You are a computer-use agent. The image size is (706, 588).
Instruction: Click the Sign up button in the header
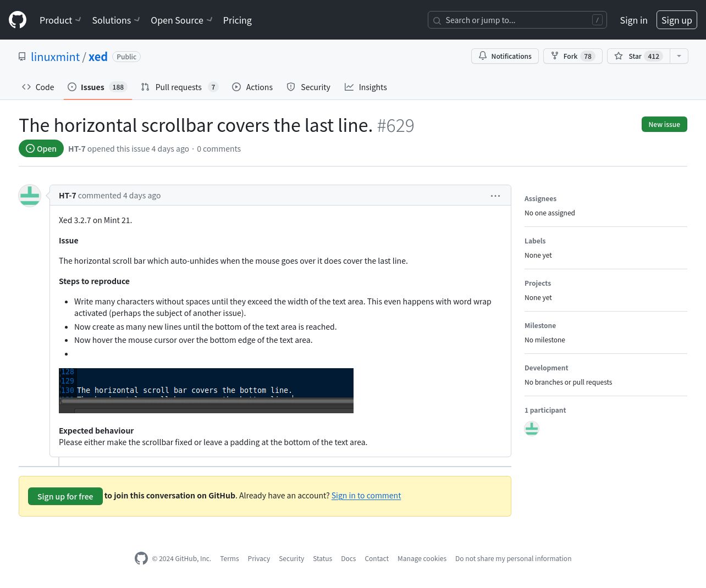677,20
